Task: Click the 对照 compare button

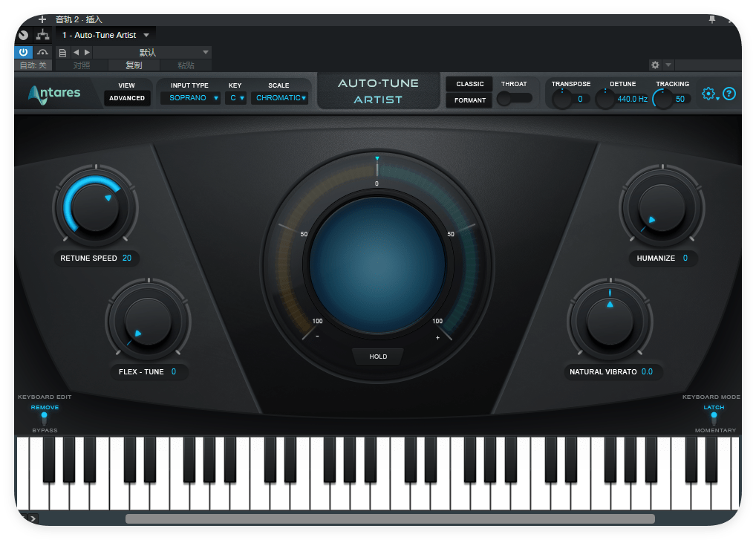Action: 82,65
